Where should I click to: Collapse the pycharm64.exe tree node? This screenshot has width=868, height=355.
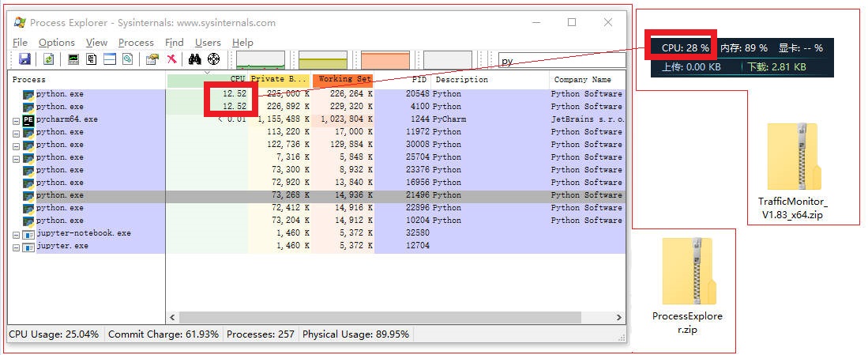(16, 119)
